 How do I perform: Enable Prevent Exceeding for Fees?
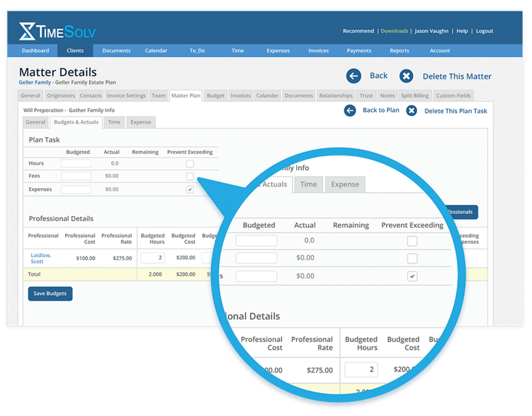coord(190,176)
